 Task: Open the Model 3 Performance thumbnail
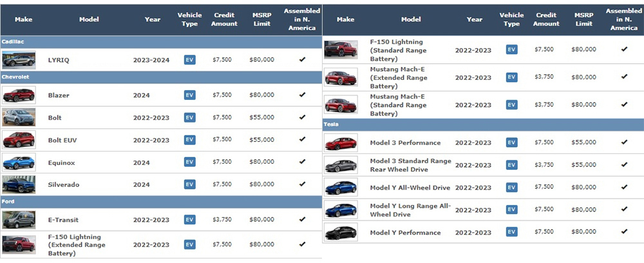coord(341,142)
